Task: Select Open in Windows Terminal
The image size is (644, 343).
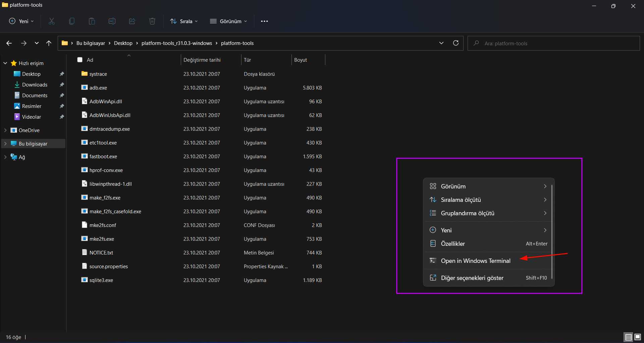Action: coord(475,261)
